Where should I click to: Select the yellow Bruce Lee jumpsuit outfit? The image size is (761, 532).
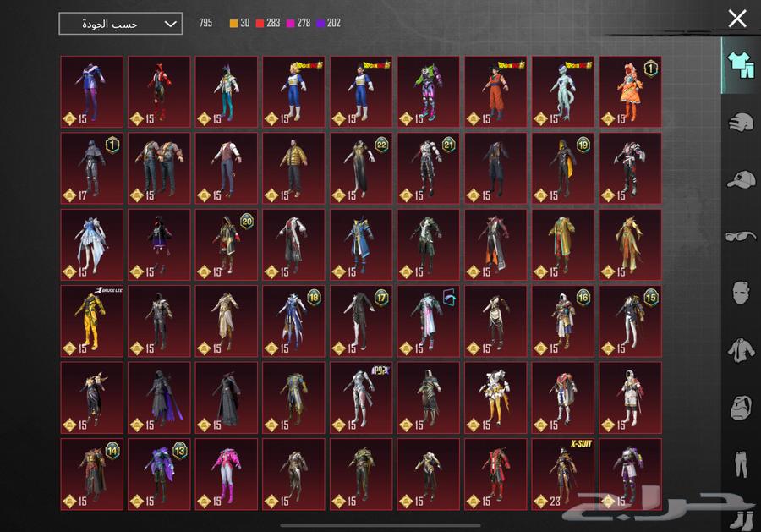coord(91,321)
